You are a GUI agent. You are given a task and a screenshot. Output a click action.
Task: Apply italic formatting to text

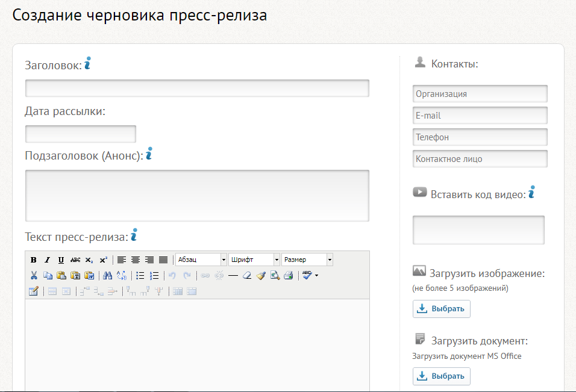pos(47,260)
